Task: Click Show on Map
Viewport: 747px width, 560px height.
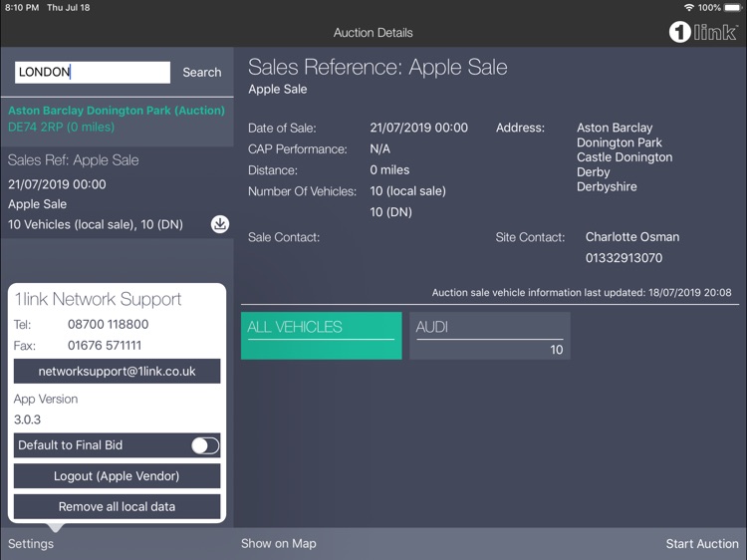Action: [x=279, y=544]
